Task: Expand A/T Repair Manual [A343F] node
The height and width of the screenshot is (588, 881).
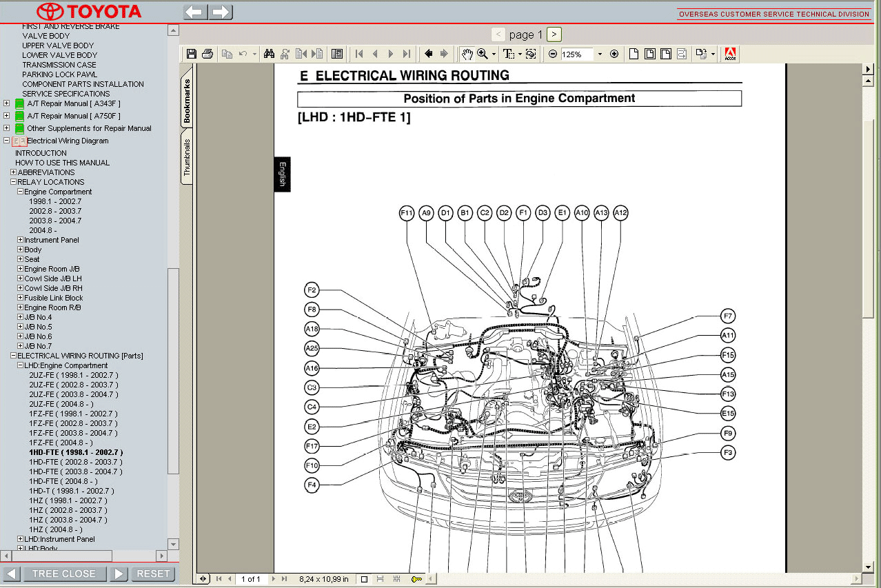Action: tap(6, 103)
